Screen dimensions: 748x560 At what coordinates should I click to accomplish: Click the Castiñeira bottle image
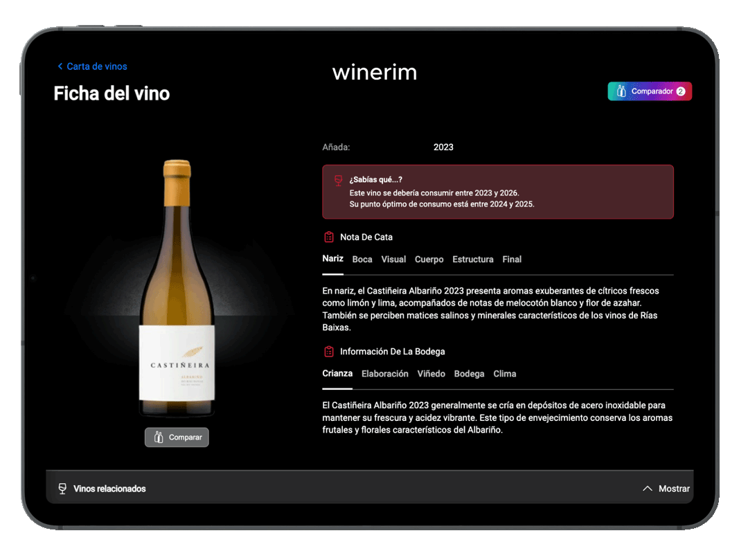(x=177, y=291)
